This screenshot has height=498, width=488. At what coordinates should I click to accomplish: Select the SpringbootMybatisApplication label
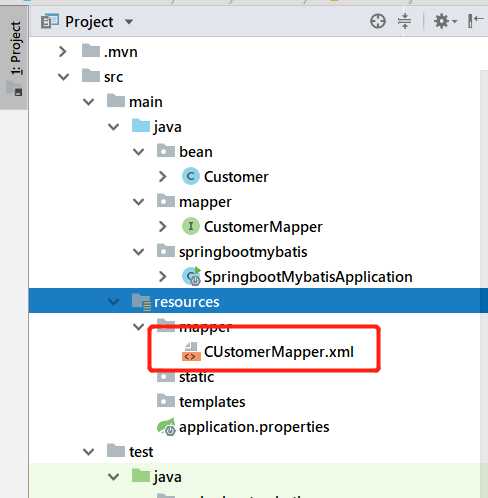coord(308,277)
